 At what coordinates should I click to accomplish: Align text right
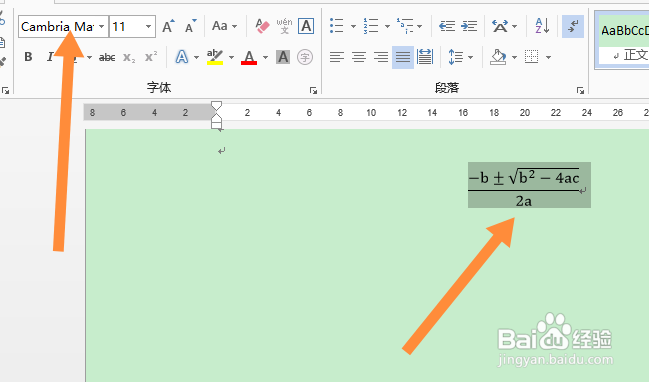tap(381, 57)
